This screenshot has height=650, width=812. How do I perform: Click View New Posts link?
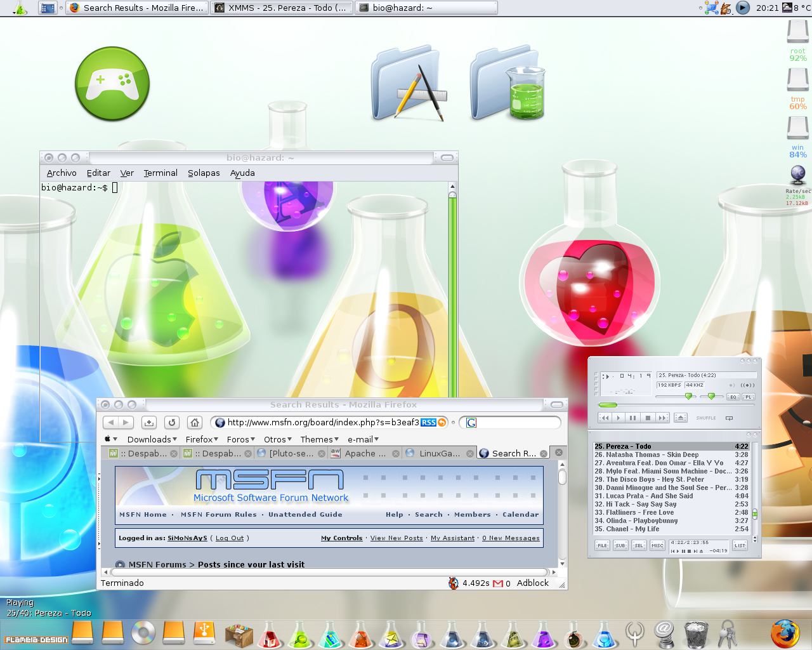396,538
